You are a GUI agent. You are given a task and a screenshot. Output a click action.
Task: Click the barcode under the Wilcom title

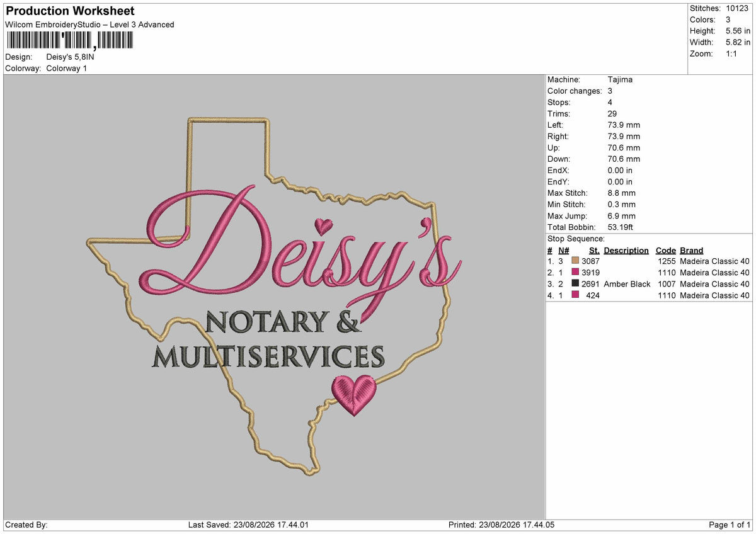[x=69, y=41]
